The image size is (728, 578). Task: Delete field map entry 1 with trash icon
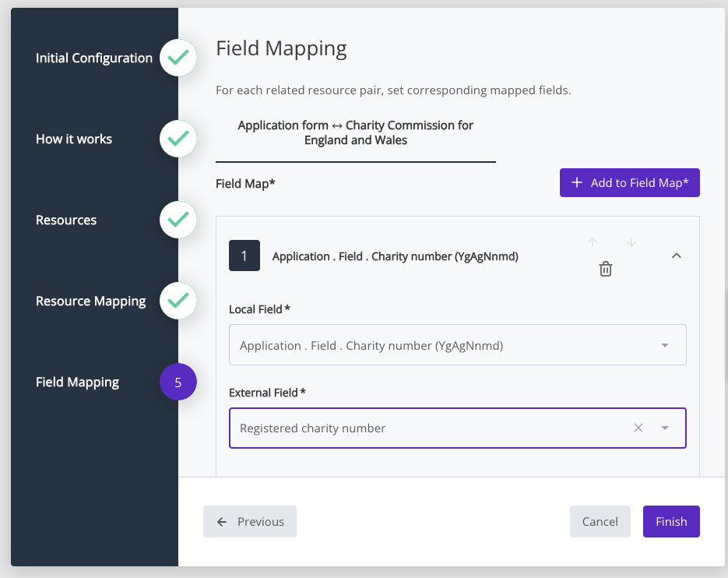(606, 269)
